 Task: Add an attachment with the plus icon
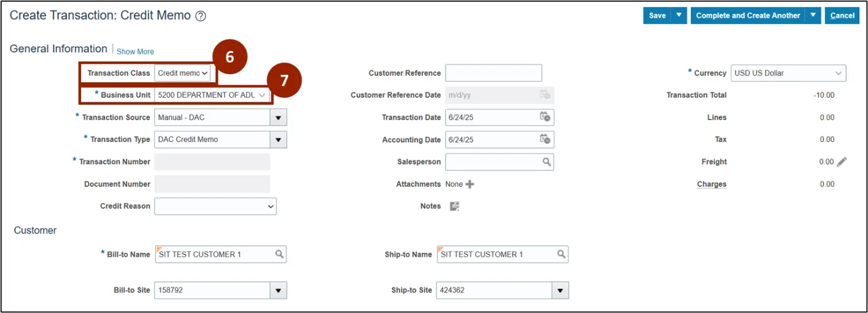470,184
